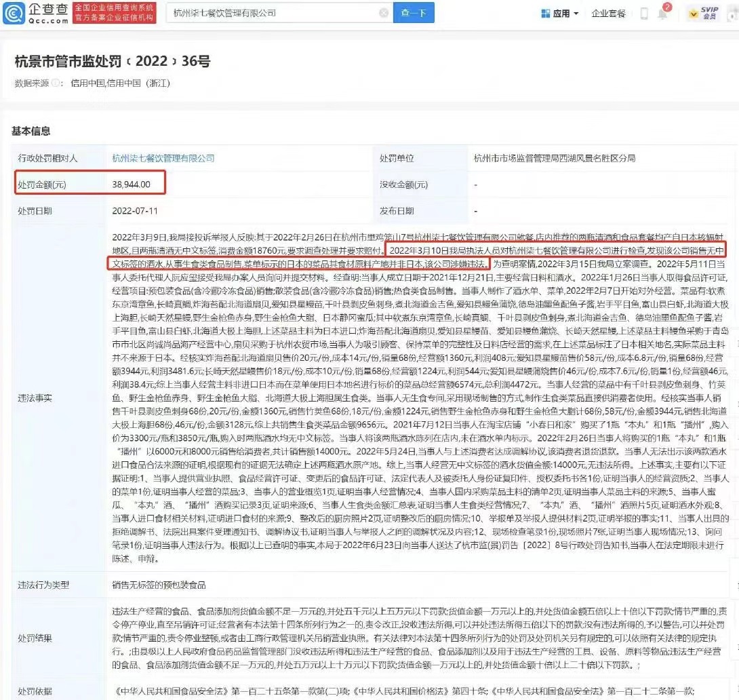The image size is (739, 700).
Task: Click the 处罚日期 value 2022-07-11
Action: tap(134, 211)
